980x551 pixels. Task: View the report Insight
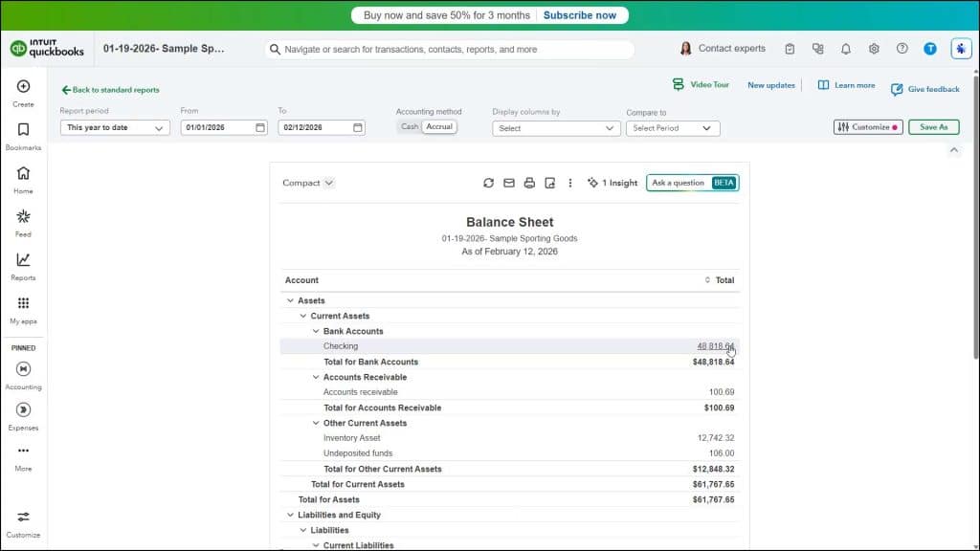[x=612, y=182]
